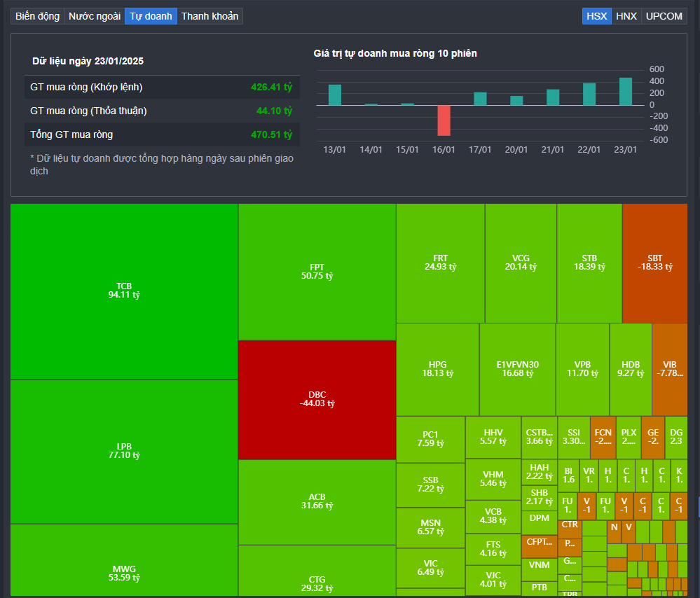
Task: Select the 22/01 chart bar
Action: click(589, 94)
